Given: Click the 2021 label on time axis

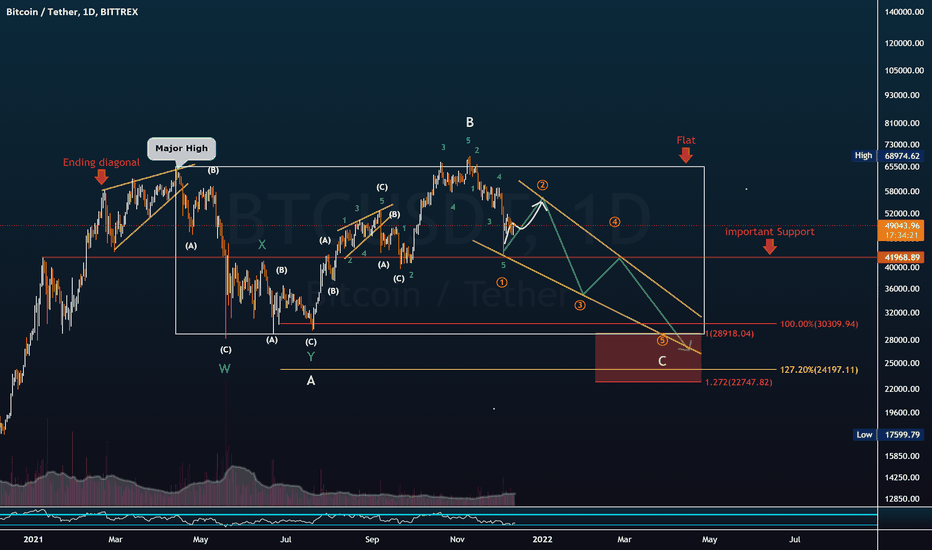Looking at the screenshot, I should (x=33, y=539).
